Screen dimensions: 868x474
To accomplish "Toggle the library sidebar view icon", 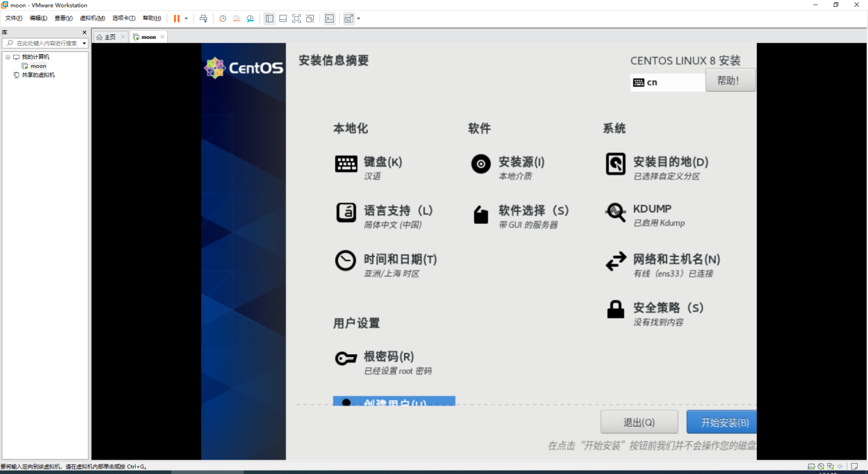I will coord(269,18).
